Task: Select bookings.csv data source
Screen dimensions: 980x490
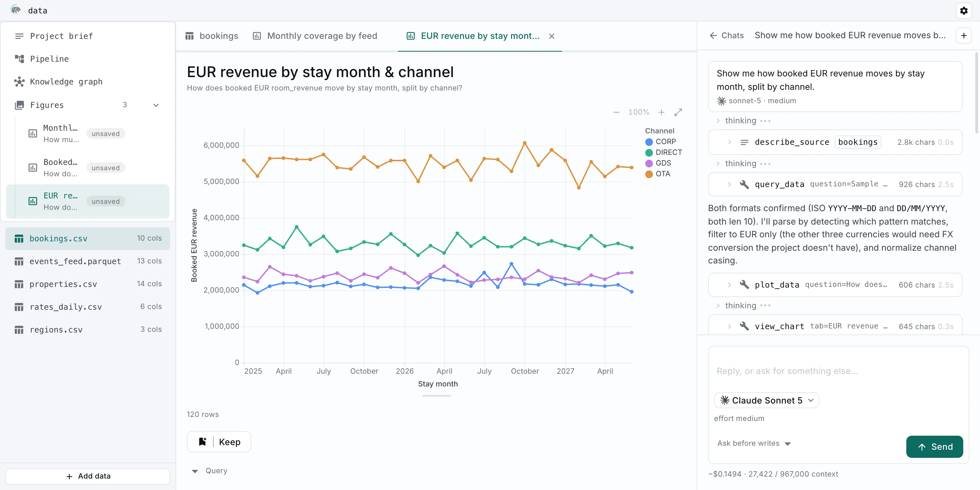Action: [x=87, y=238]
